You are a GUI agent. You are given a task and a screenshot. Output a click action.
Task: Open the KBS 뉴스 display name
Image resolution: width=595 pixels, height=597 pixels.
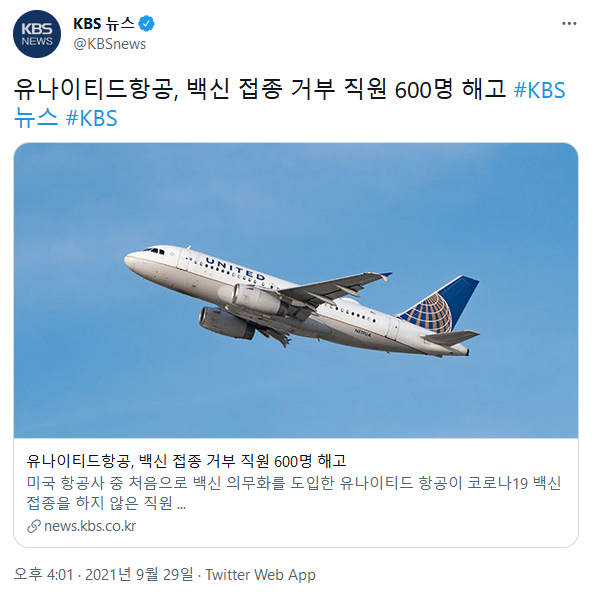104,24
